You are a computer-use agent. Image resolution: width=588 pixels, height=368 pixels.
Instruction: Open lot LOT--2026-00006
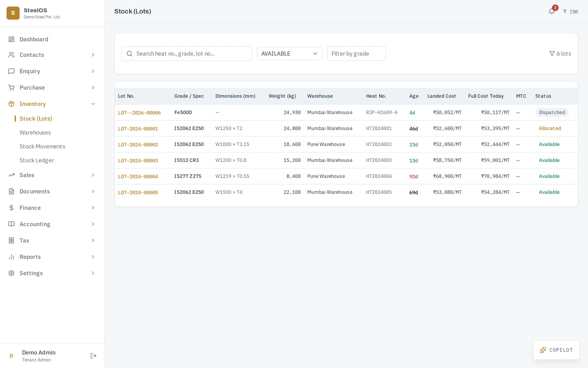139,113
